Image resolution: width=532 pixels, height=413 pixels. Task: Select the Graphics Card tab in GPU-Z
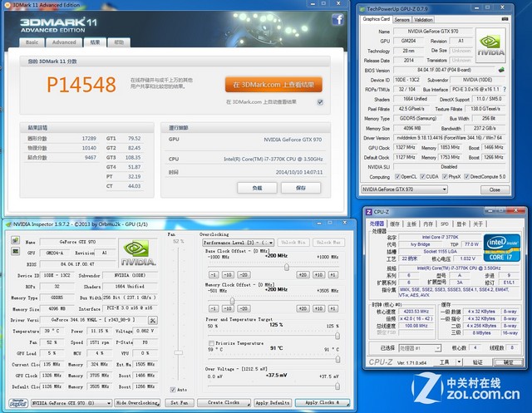click(377, 19)
